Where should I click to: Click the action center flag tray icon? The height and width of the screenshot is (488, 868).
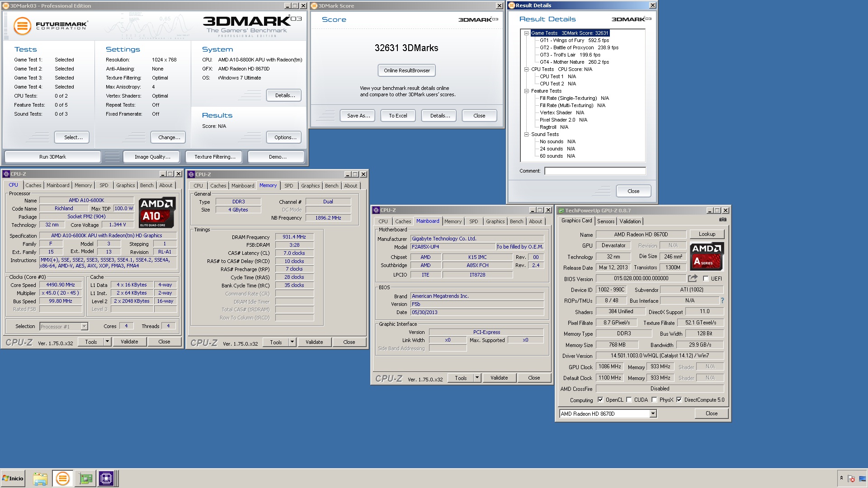coord(851,479)
